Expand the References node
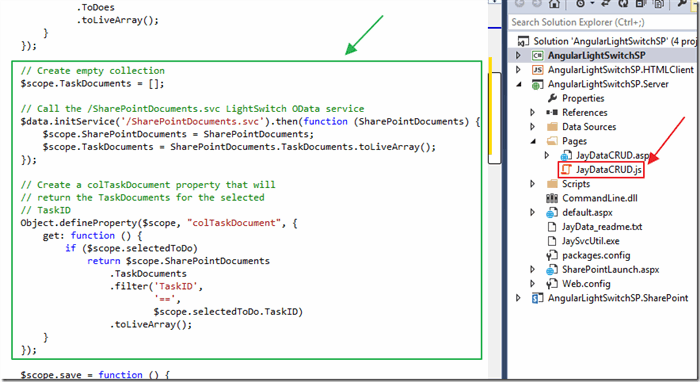700x382 pixels. point(533,112)
